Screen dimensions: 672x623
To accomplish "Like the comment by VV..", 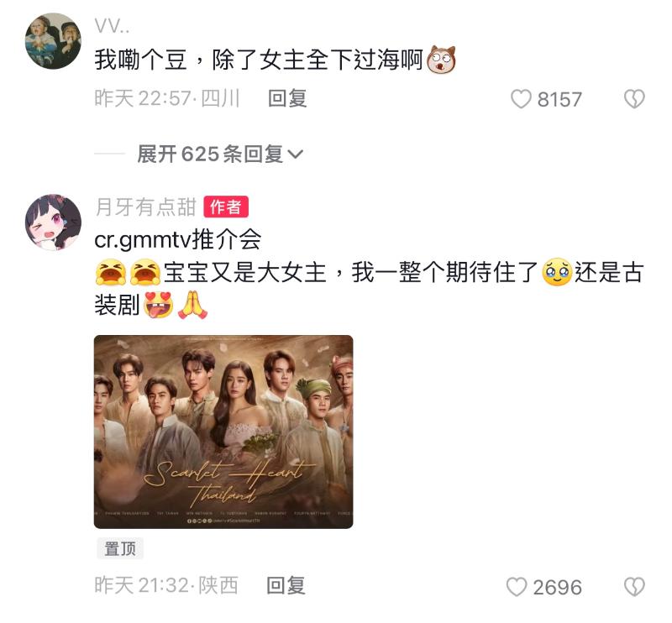I will pyautogui.click(x=521, y=99).
